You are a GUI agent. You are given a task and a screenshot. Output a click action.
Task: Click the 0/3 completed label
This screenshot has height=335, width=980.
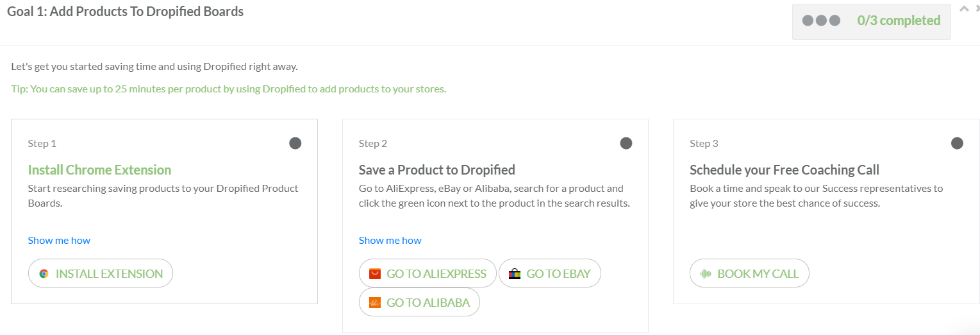(899, 21)
